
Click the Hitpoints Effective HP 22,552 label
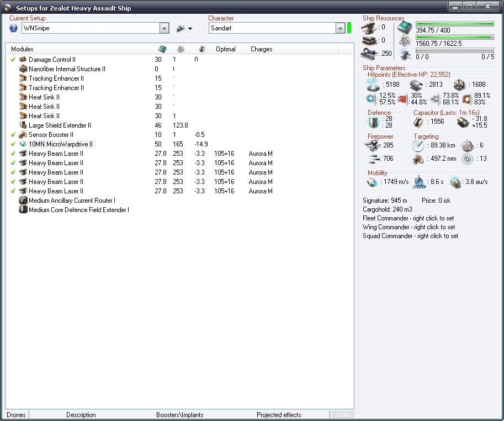409,74
